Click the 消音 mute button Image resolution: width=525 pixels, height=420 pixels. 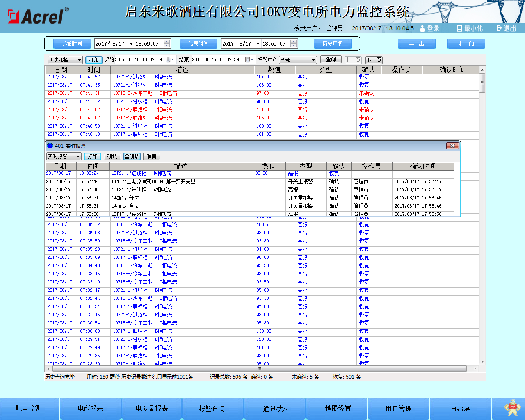coord(151,157)
